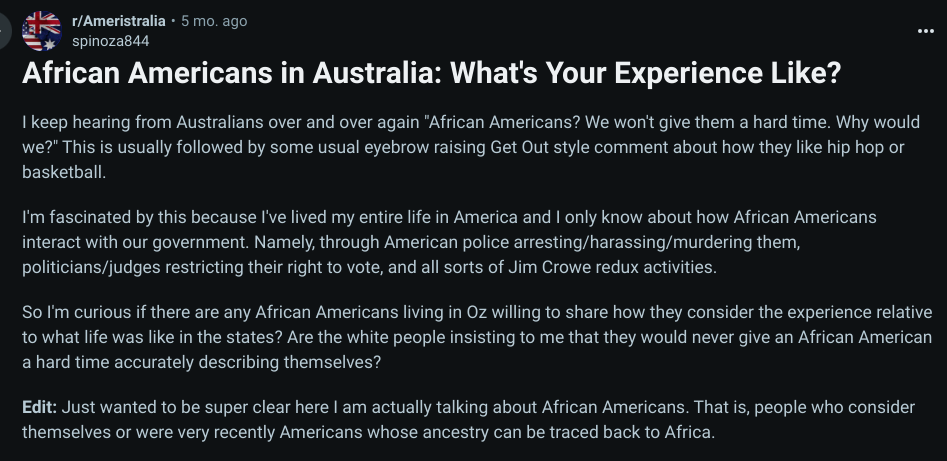Click the paragraph starting "So I'm curious"
This screenshot has height=461, width=947.
coord(477,337)
